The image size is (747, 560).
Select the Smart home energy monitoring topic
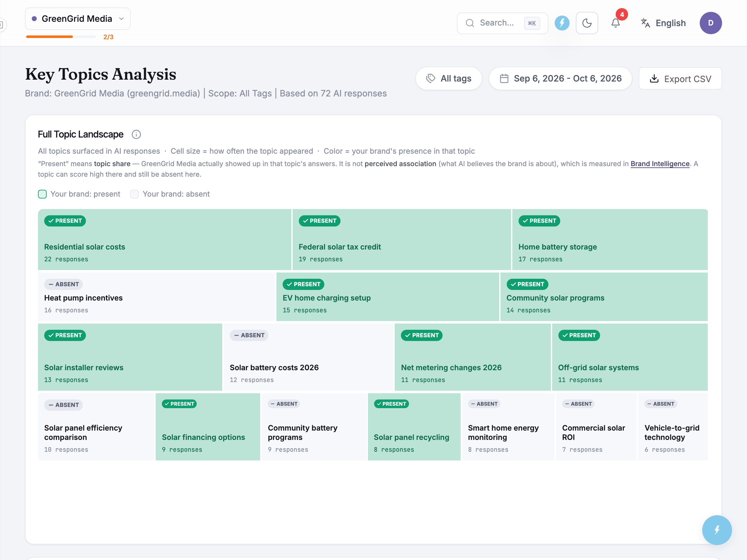coord(508,427)
